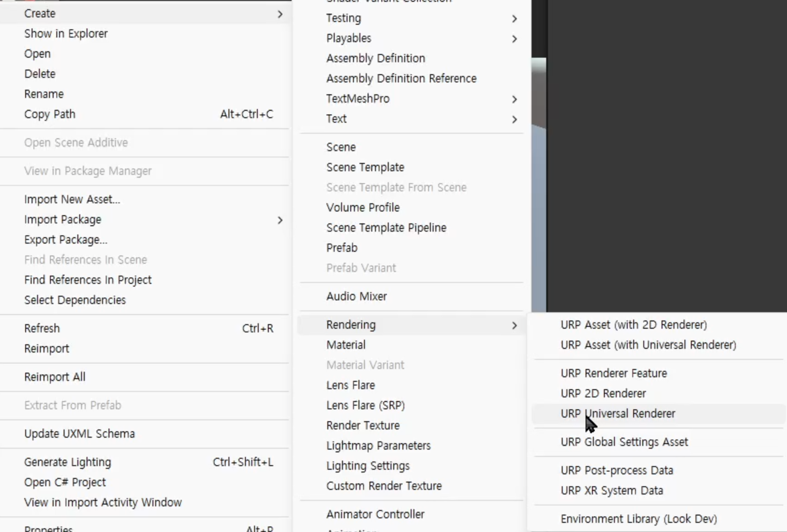Select Custom Render Texture
This screenshot has width=787, height=532.
point(411,486)
